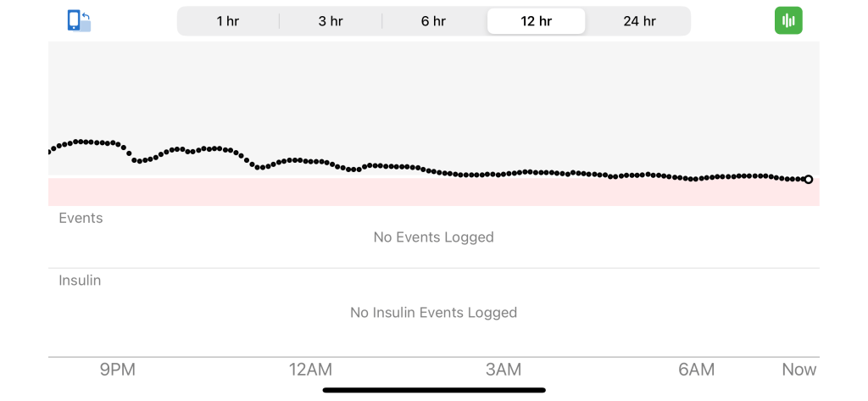868x401 pixels.
Task: Tap the No Events Logged text
Action: (x=433, y=237)
